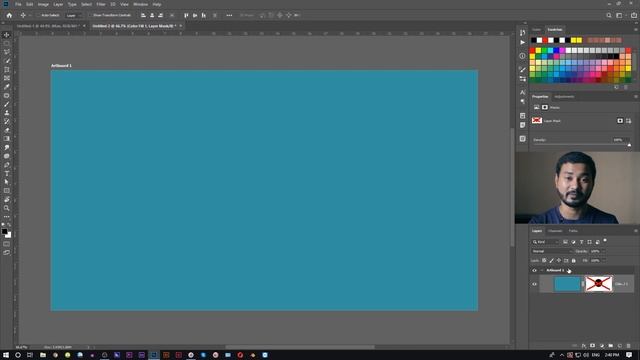Open the Fill percentage dropdown arrow
The width and height of the screenshot is (640, 360).
(x=604, y=260)
